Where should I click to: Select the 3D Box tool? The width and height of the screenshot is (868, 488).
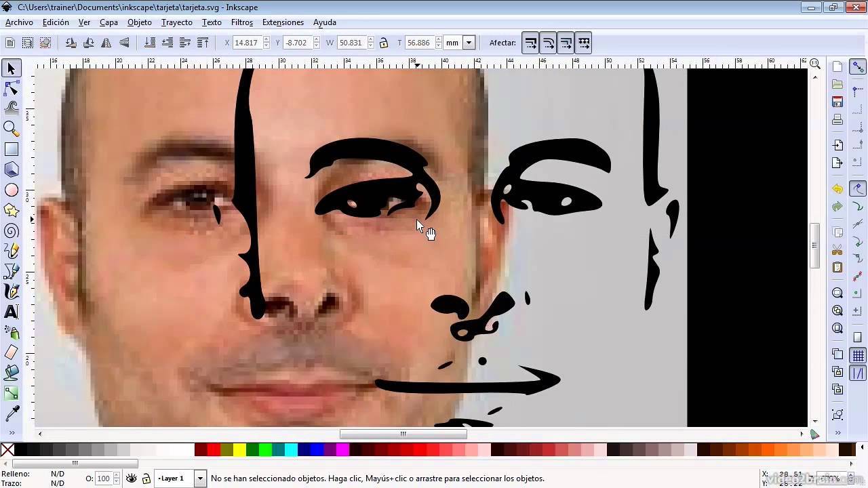click(x=11, y=169)
